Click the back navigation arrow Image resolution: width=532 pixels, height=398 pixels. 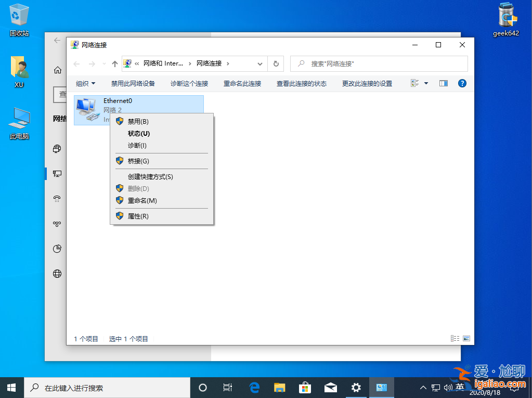coord(76,63)
